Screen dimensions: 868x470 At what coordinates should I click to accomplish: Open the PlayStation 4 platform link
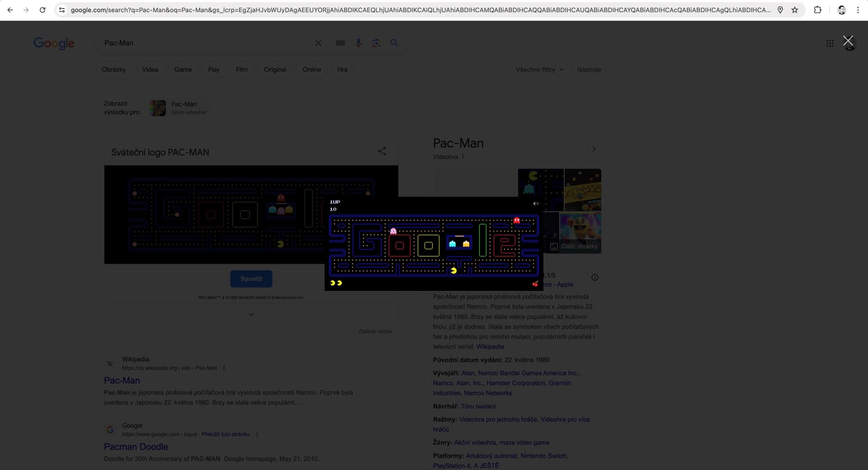tap(452, 466)
